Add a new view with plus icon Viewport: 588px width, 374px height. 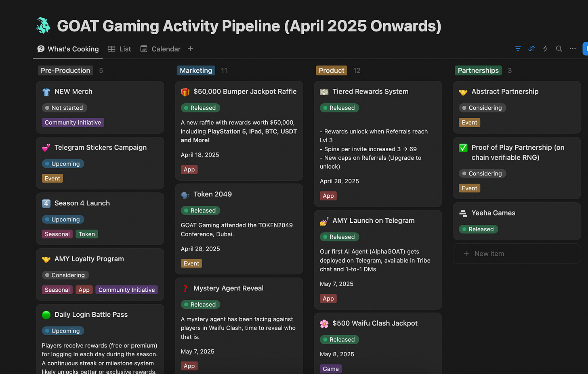(191, 49)
